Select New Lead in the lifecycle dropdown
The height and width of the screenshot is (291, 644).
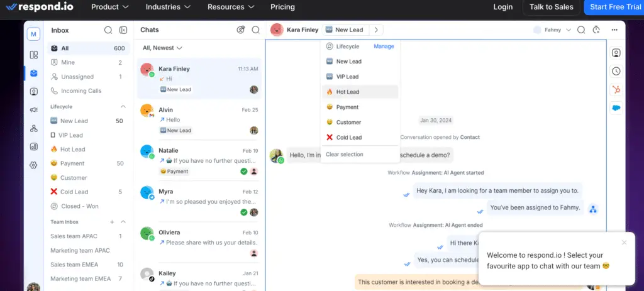point(360,62)
